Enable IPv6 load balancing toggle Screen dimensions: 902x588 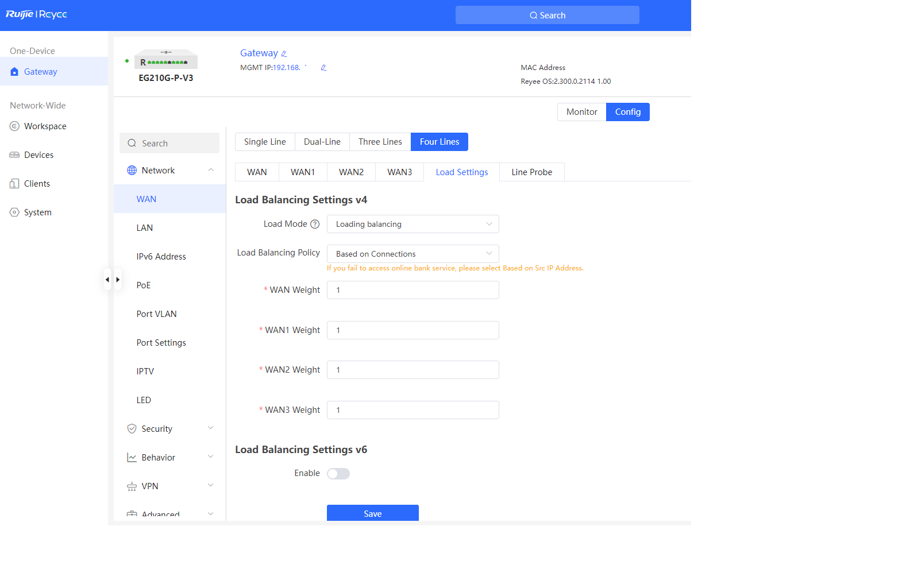pyautogui.click(x=338, y=474)
